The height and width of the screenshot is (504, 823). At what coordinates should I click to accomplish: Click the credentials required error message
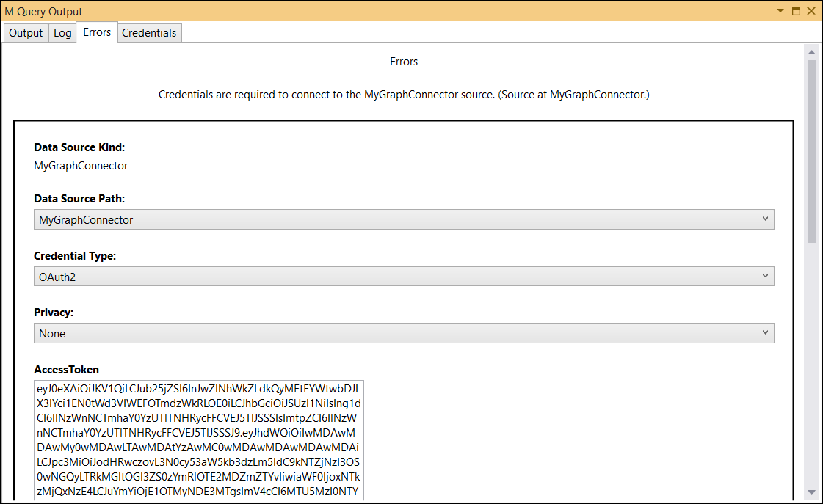(404, 95)
